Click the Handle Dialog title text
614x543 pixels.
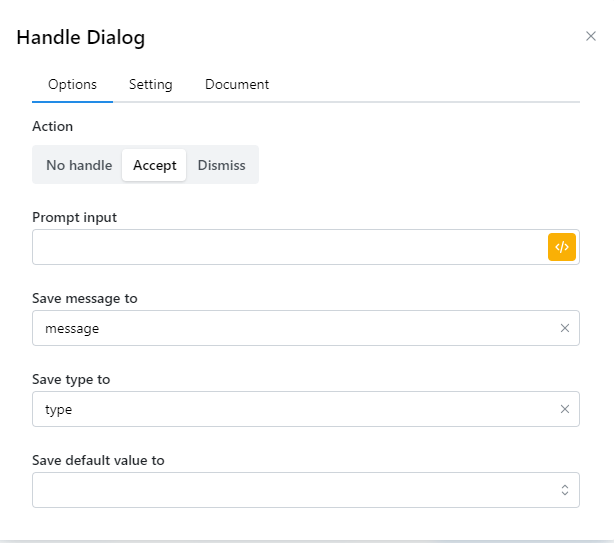pos(81,38)
